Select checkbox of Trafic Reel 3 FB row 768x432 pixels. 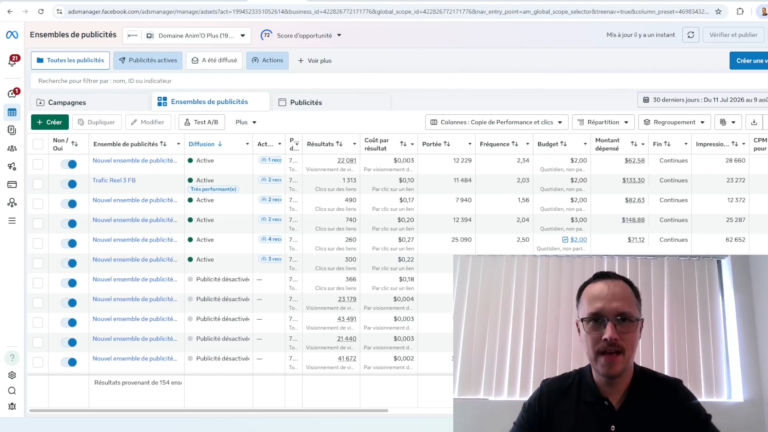tap(38, 184)
